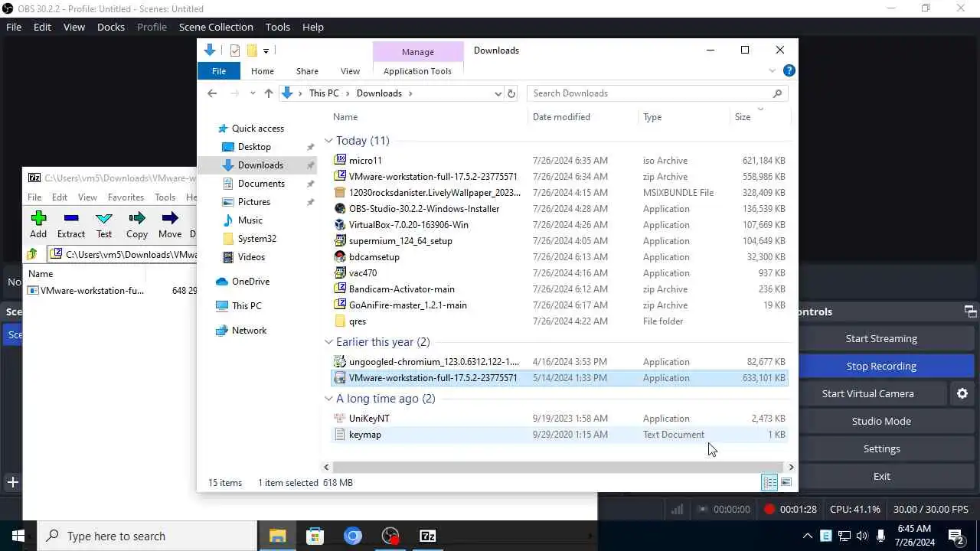Open OBS recording settings gear icon

point(962,393)
